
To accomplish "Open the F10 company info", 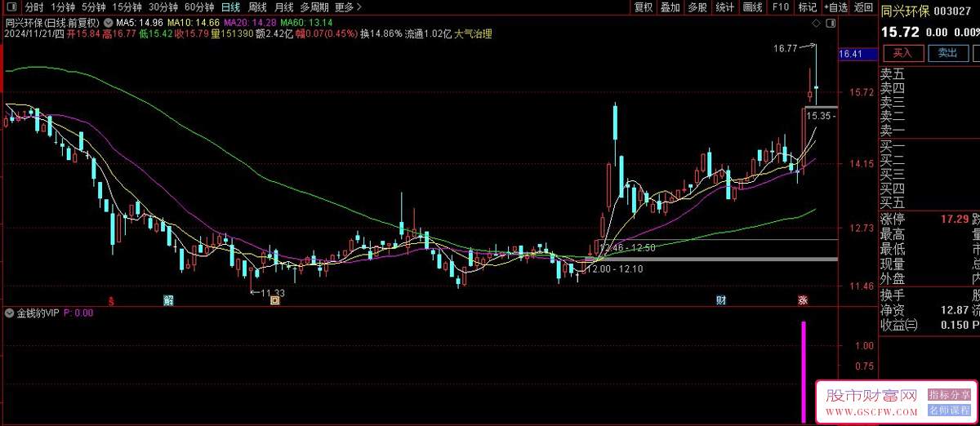I will [x=780, y=7].
